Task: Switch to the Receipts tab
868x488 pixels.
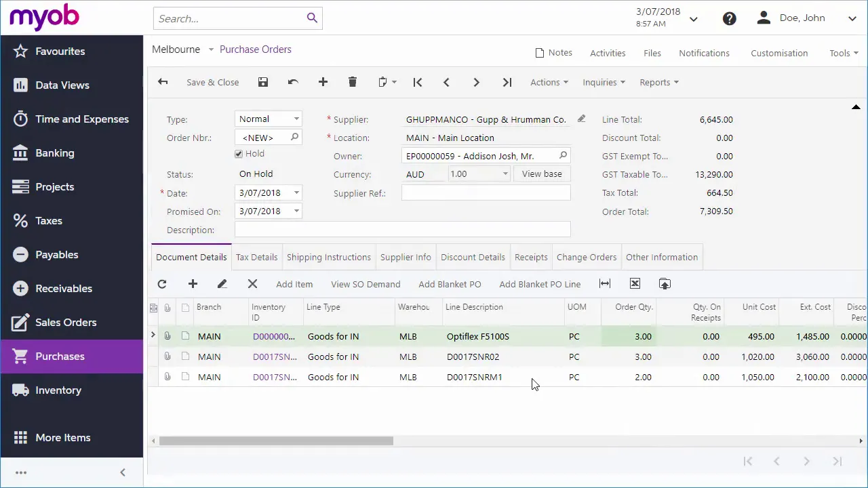Action: pyautogui.click(x=531, y=257)
